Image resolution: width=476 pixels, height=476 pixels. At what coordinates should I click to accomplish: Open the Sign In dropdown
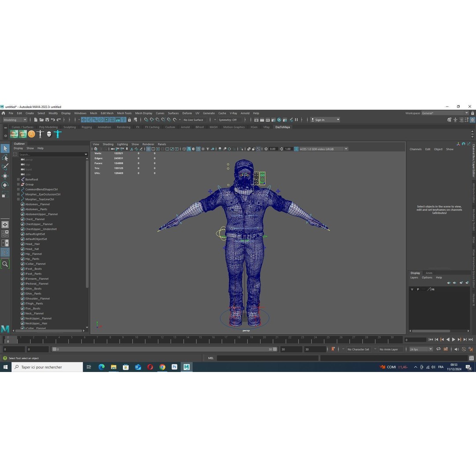pyautogui.click(x=325, y=120)
